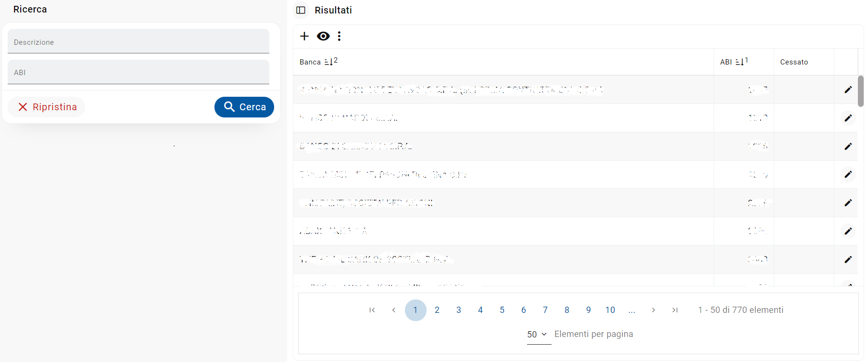Click the Ripristina reset button
This screenshot has height=362, width=868.
tap(47, 107)
